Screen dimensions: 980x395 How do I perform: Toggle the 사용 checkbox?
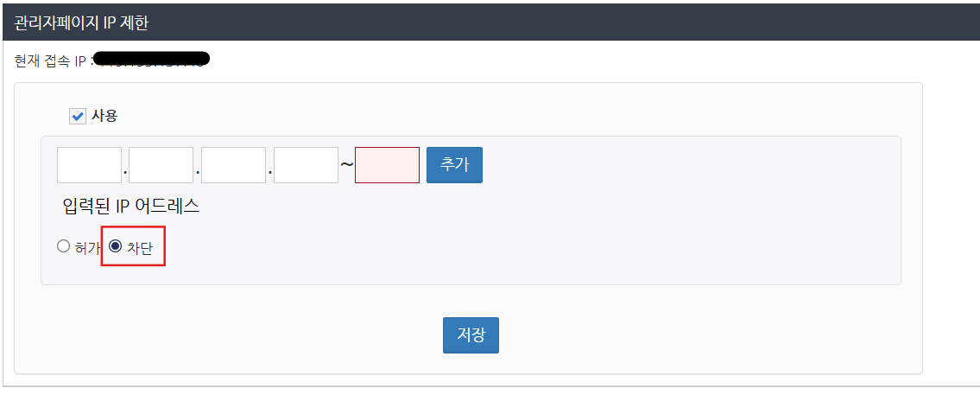pyautogui.click(x=78, y=116)
